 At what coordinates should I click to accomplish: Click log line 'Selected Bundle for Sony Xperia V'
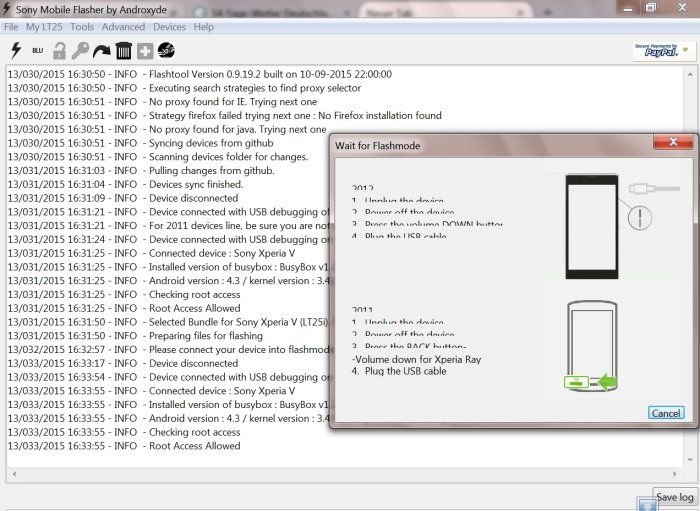click(x=168, y=322)
